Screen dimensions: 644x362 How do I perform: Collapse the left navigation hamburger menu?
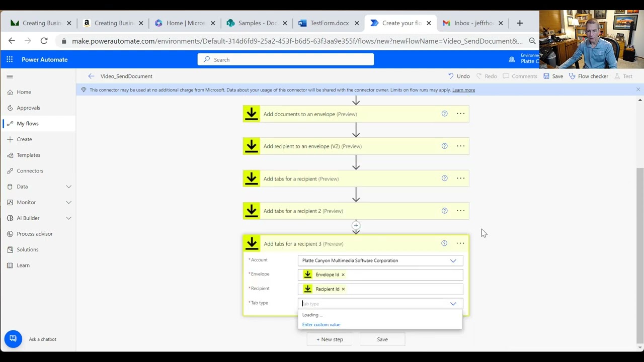tap(10, 76)
